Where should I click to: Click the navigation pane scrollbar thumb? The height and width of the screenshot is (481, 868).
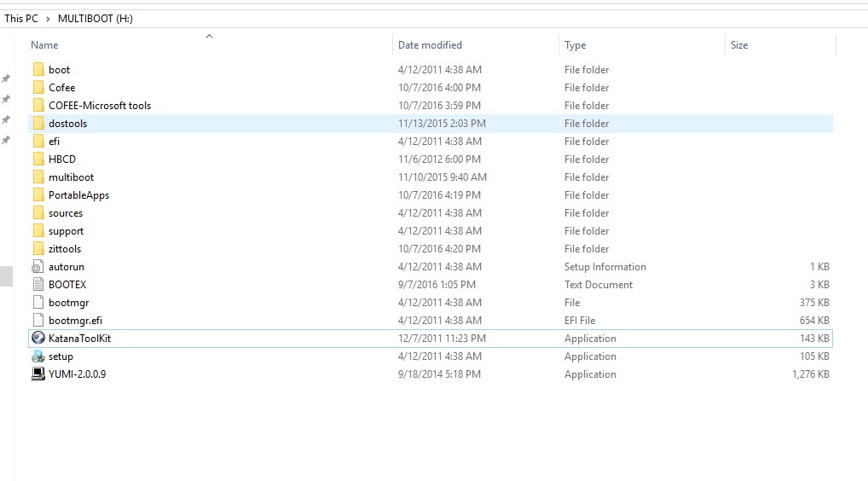pyautogui.click(x=6, y=276)
